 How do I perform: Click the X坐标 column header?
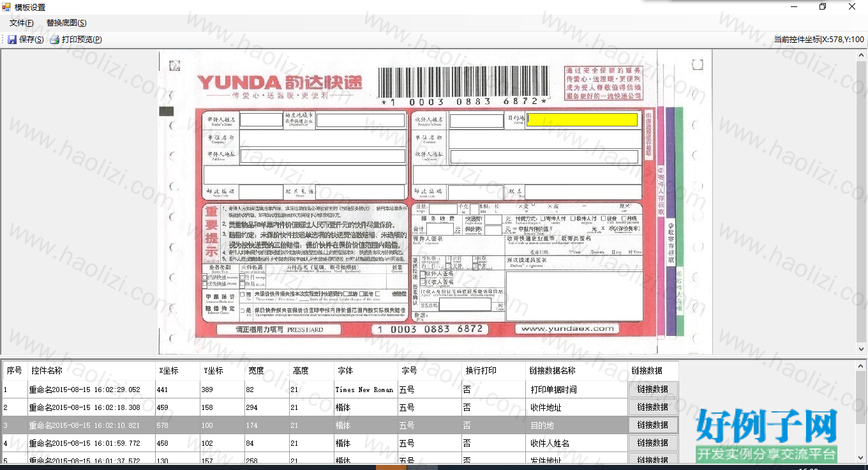click(x=177, y=370)
